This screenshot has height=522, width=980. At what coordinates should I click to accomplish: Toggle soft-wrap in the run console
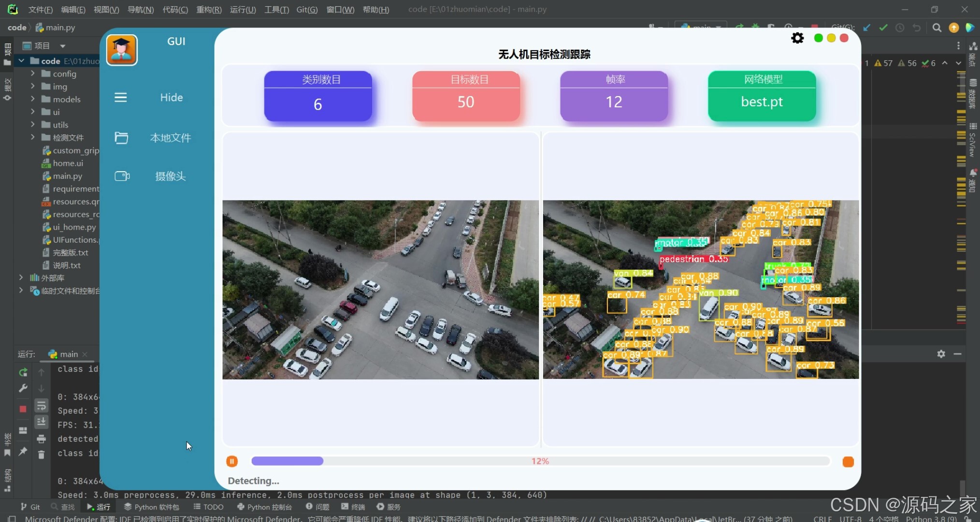coord(42,406)
